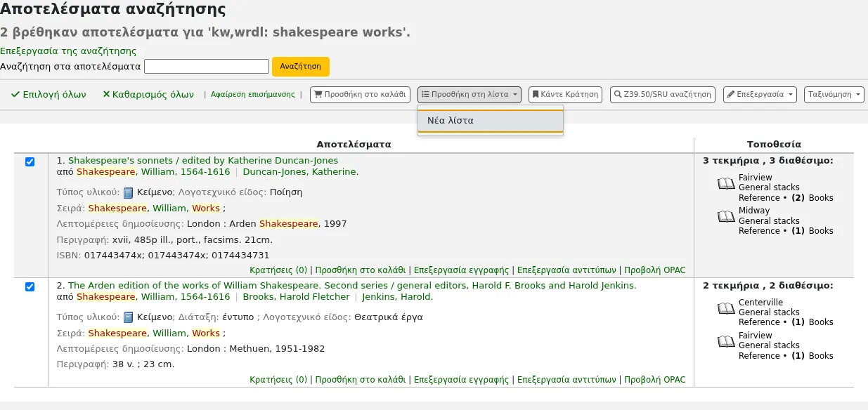
Task: Click the text 'London : Methuen, 1951-1982'
Action: (256, 349)
